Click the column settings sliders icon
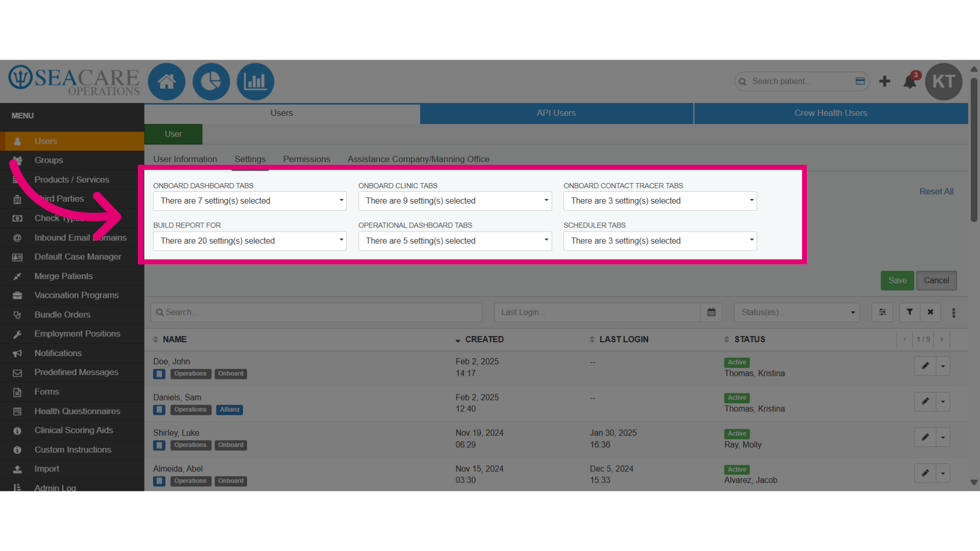Screen dimensions: 980x551 pyautogui.click(x=883, y=312)
